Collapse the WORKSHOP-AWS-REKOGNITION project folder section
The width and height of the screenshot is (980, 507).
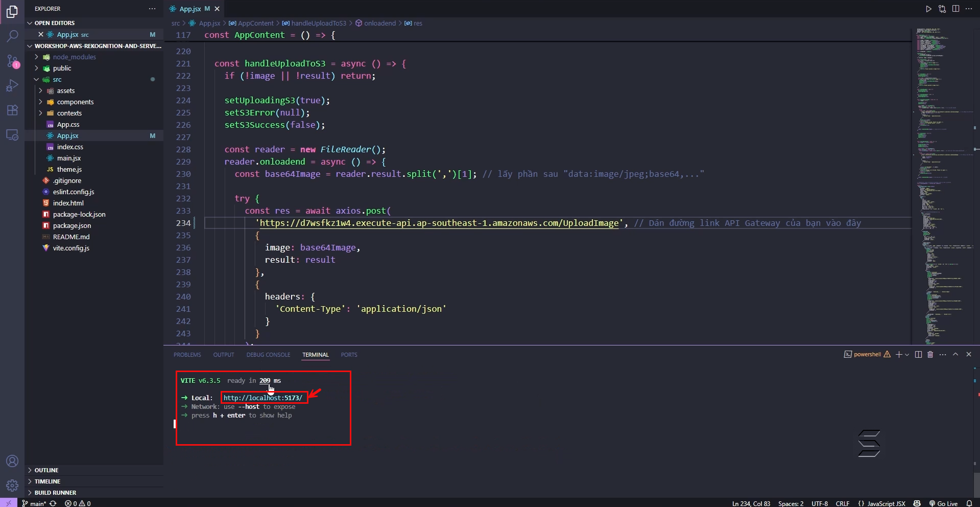tap(94, 46)
